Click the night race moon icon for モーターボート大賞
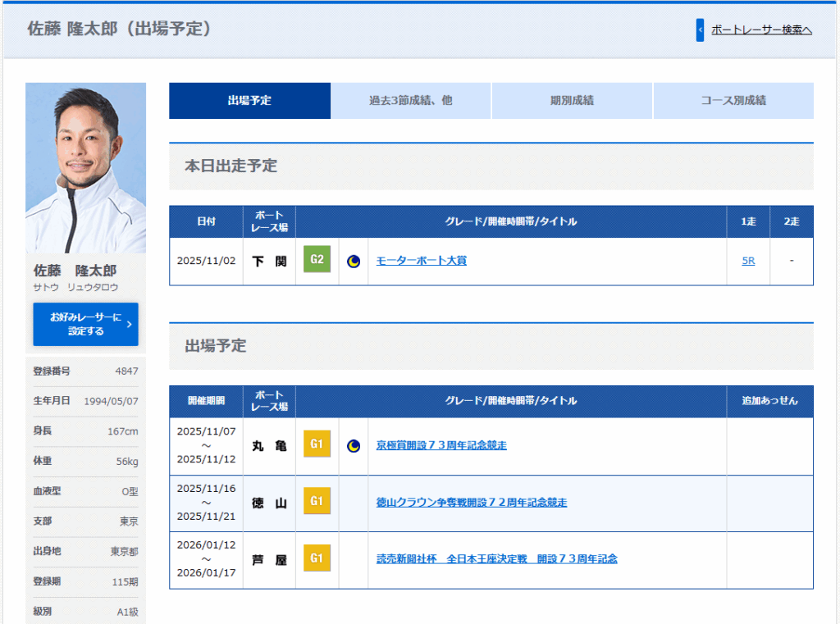The image size is (840, 624). pos(354,262)
